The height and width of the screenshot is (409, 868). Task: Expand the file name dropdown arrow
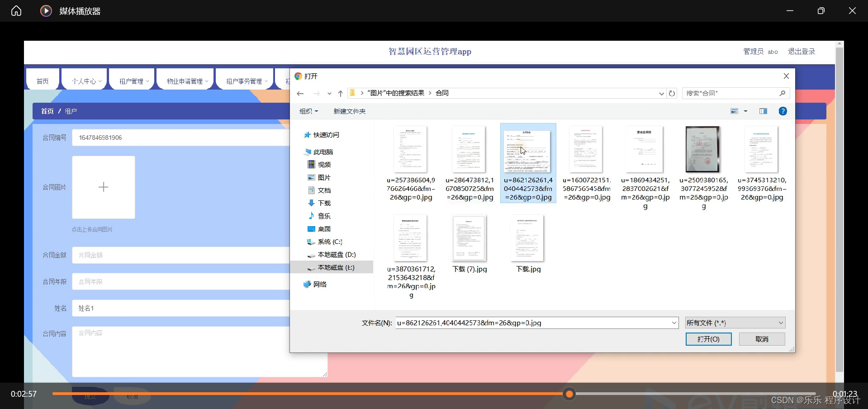[674, 323]
